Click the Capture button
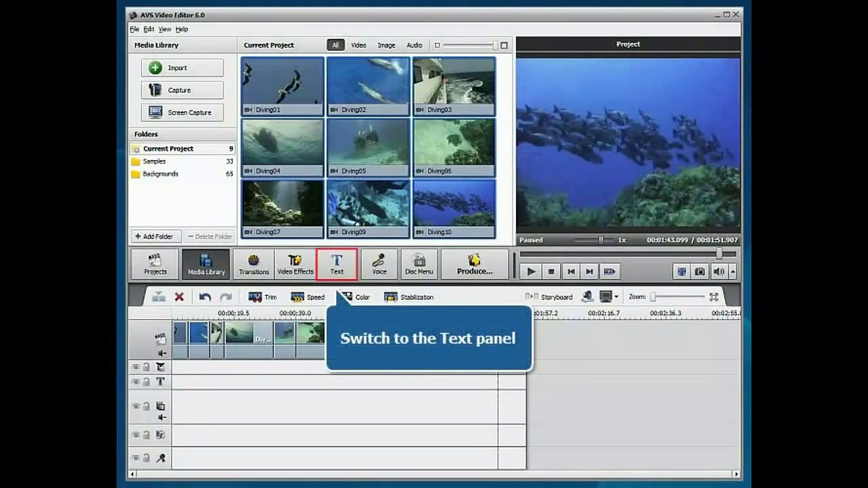The image size is (868, 488). tap(182, 90)
